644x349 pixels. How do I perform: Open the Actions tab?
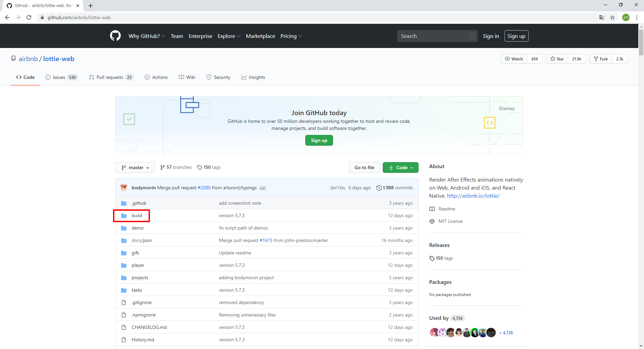156,77
